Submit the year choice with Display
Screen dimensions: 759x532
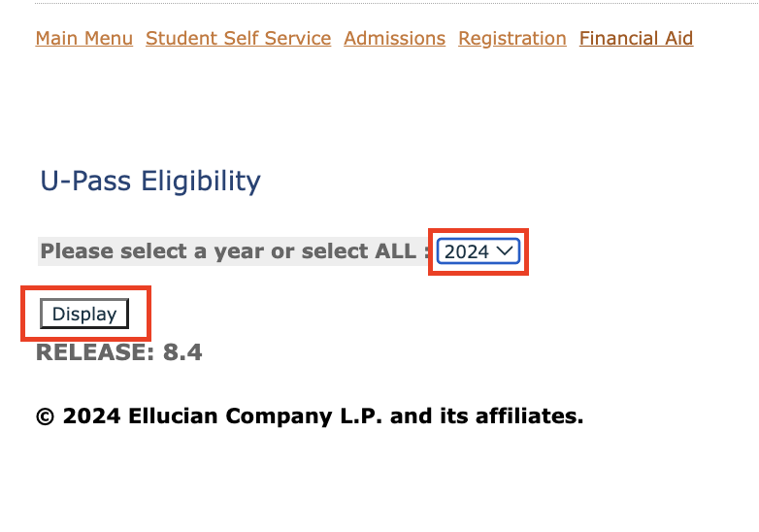84,314
